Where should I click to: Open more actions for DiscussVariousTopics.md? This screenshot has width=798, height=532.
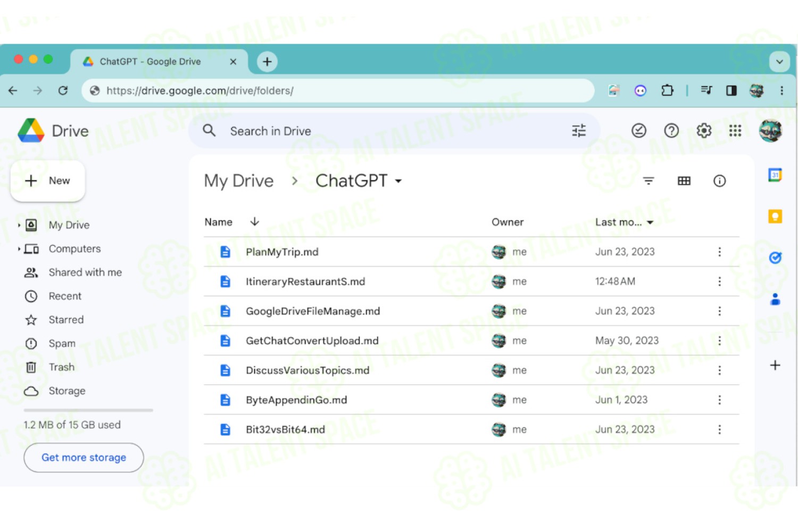[719, 370]
